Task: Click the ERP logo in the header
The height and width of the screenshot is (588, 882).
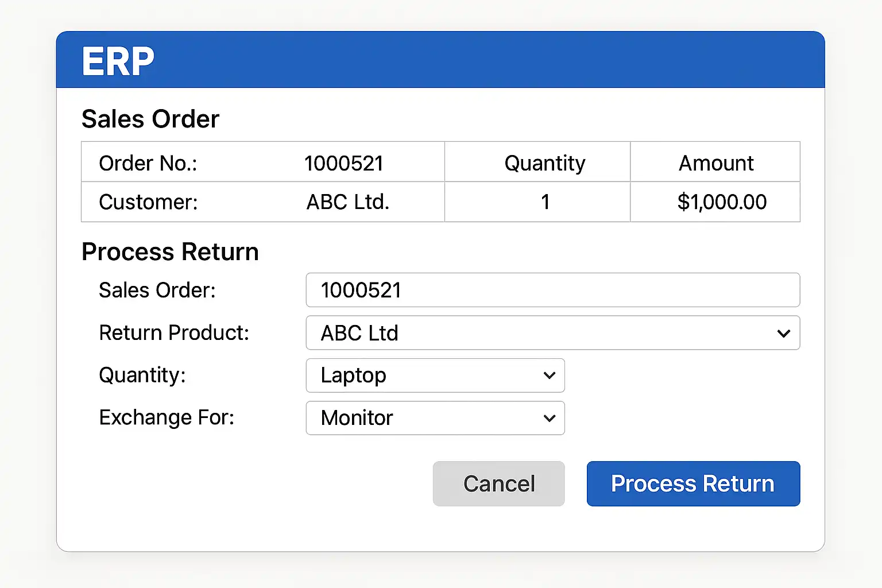Action: coord(118,61)
